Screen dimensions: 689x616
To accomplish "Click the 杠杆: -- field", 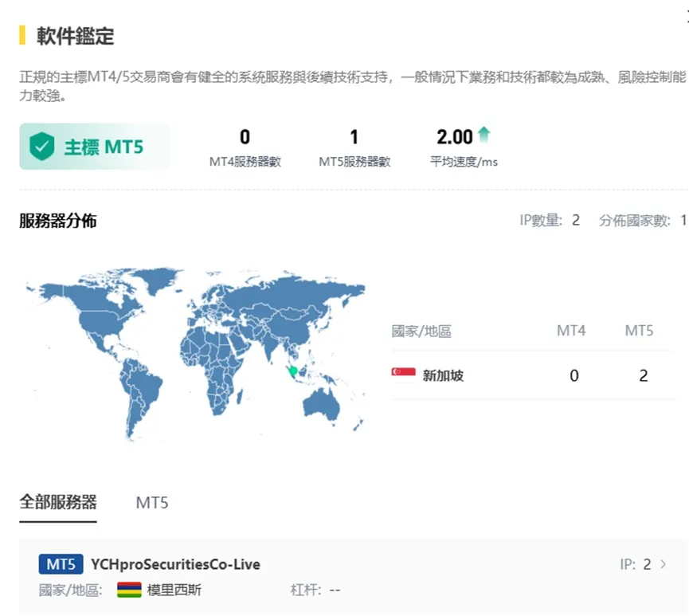I will pos(315,590).
